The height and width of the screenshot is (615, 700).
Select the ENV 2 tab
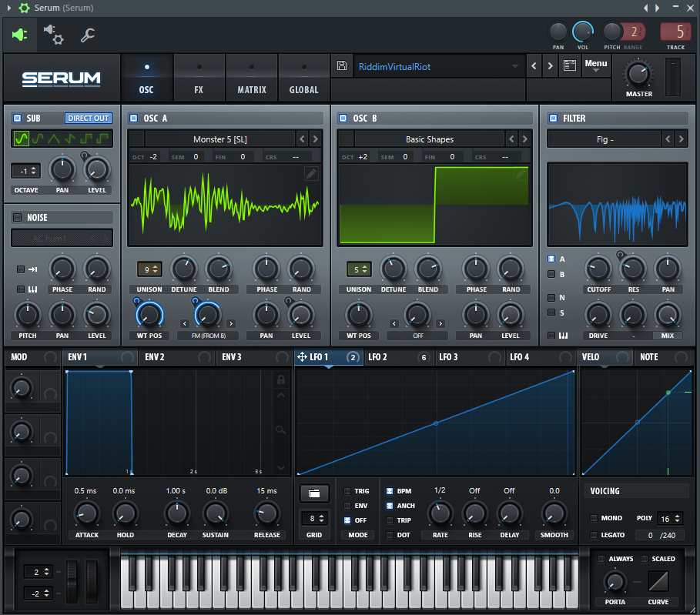pyautogui.click(x=177, y=357)
